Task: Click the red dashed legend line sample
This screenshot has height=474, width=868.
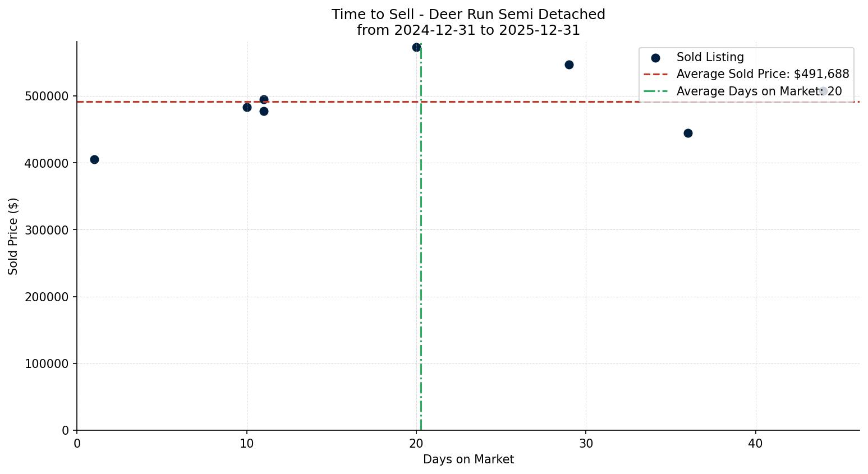Action: pyautogui.click(x=655, y=74)
